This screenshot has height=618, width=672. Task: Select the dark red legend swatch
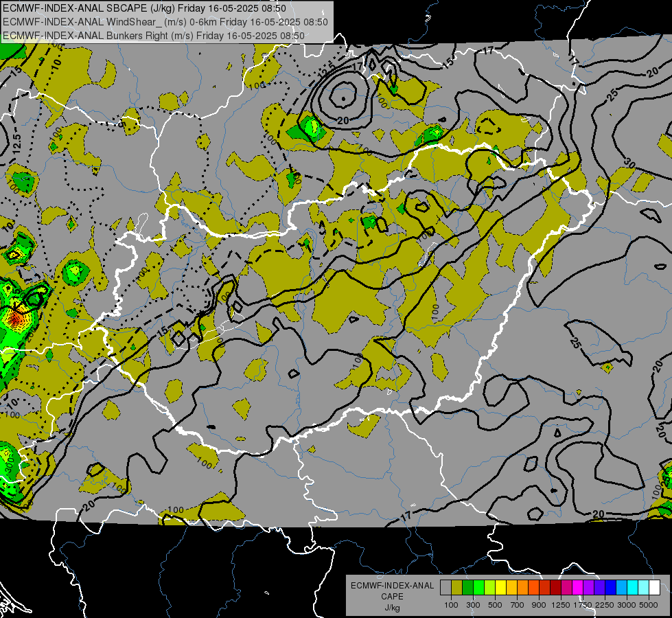tap(556, 587)
